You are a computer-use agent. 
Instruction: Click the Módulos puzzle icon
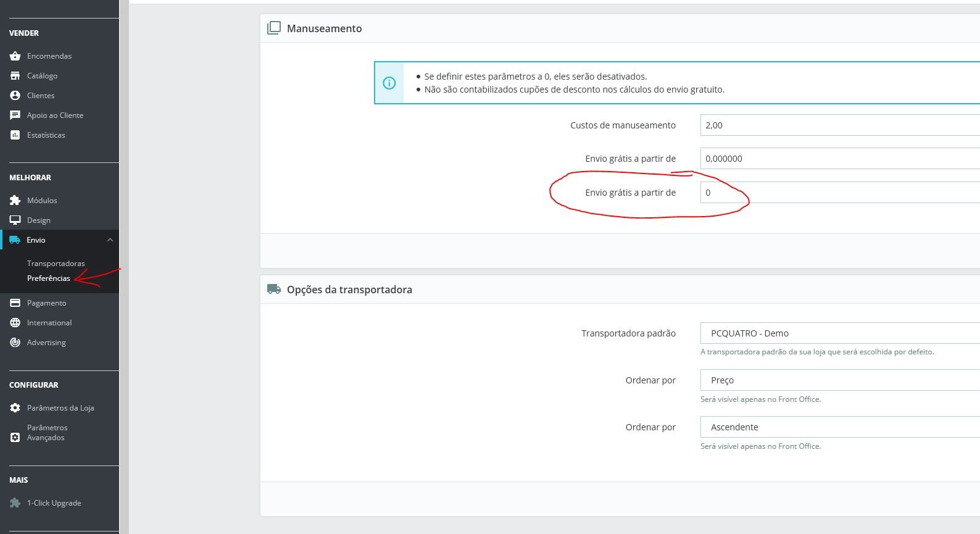(15, 201)
